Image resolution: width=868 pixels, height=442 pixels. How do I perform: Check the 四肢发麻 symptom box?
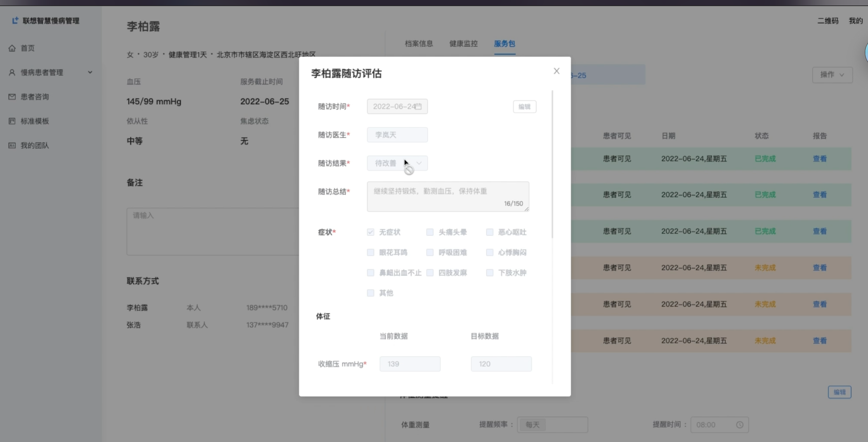(x=430, y=273)
